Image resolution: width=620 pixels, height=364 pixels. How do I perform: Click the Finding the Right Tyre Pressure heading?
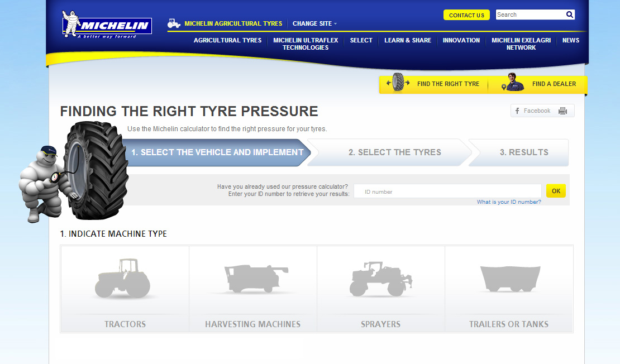[x=189, y=111]
